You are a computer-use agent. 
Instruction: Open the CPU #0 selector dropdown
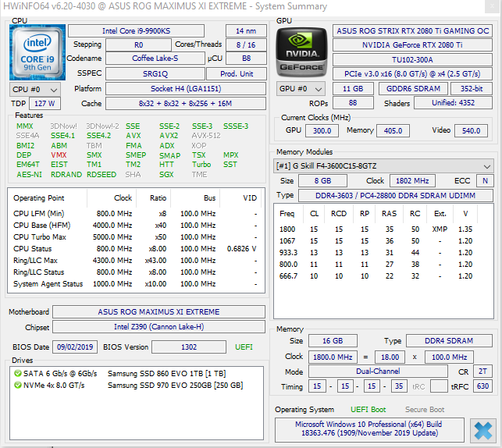click(x=35, y=89)
